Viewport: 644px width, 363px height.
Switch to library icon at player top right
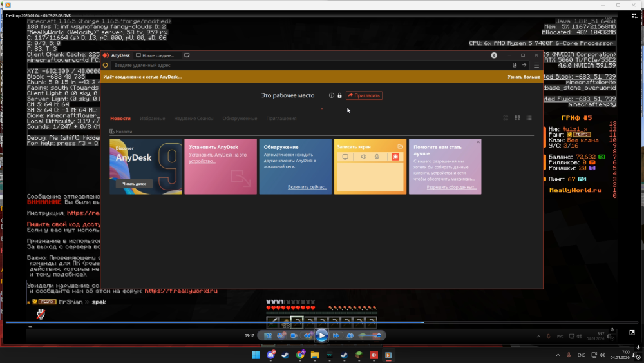pyautogui.click(x=634, y=15)
